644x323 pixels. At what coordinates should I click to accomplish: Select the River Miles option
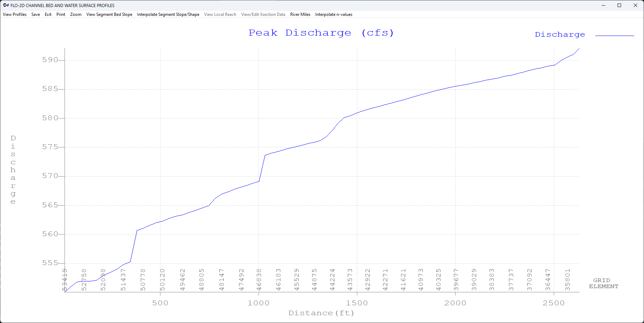(300, 14)
